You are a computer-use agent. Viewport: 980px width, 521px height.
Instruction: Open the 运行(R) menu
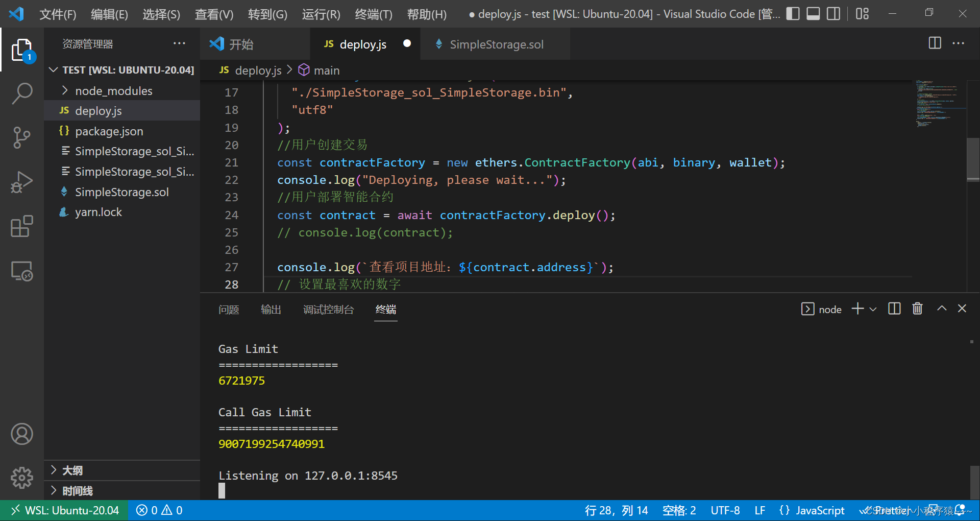(321, 14)
